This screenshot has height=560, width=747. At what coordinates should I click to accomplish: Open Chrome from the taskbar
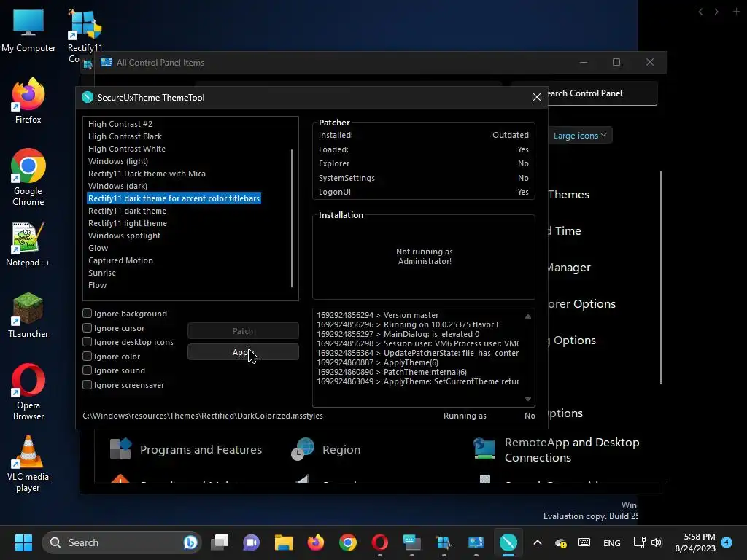click(348, 542)
